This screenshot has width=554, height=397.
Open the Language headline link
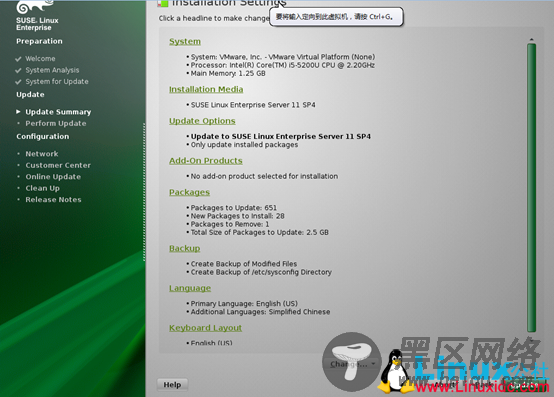point(190,288)
